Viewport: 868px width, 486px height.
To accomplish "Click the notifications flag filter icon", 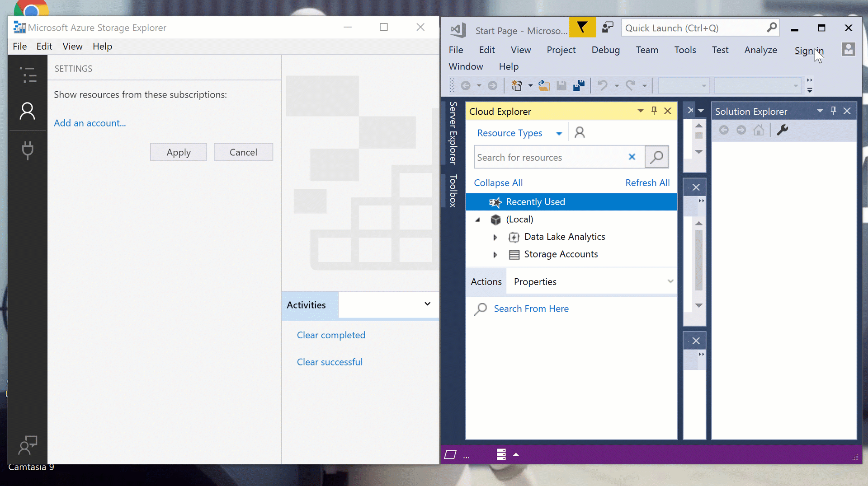I will click(582, 28).
